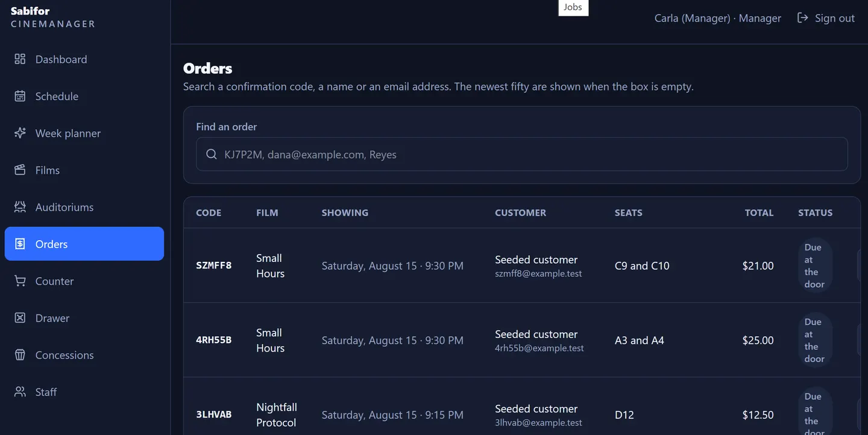The height and width of the screenshot is (435, 868).
Task: Click seats C9 and C10
Action: tap(642, 265)
